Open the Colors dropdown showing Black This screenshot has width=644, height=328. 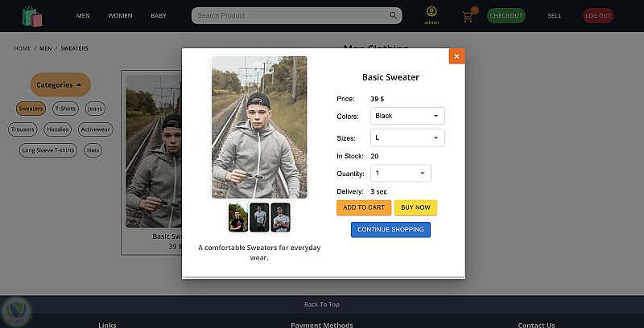pyautogui.click(x=407, y=116)
